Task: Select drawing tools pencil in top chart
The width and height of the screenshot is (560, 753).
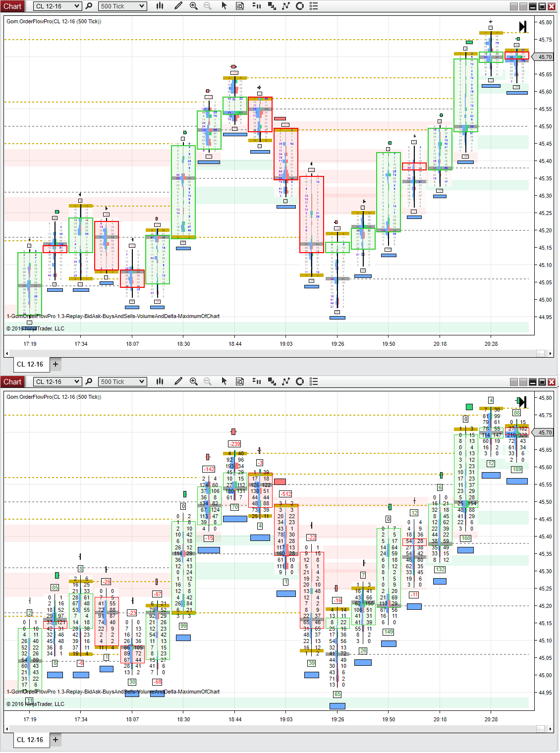Action: pyautogui.click(x=178, y=6)
